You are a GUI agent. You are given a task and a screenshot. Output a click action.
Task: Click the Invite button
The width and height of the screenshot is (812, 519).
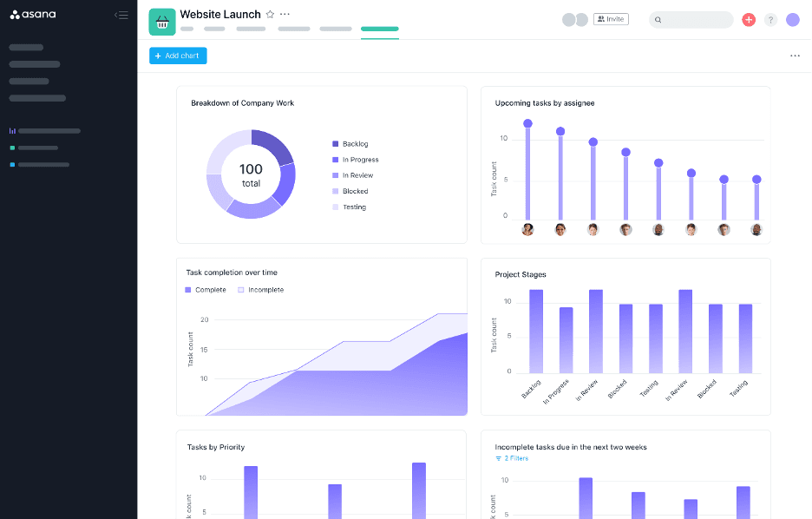[611, 19]
